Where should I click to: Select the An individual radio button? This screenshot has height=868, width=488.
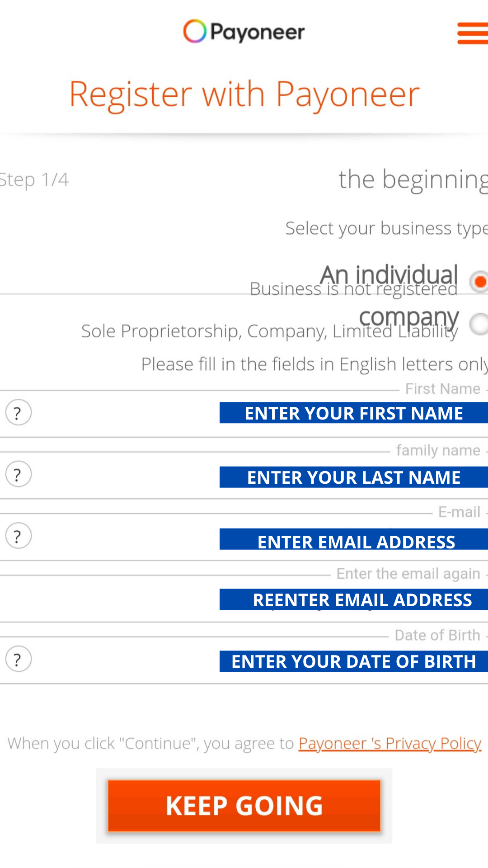click(x=479, y=282)
